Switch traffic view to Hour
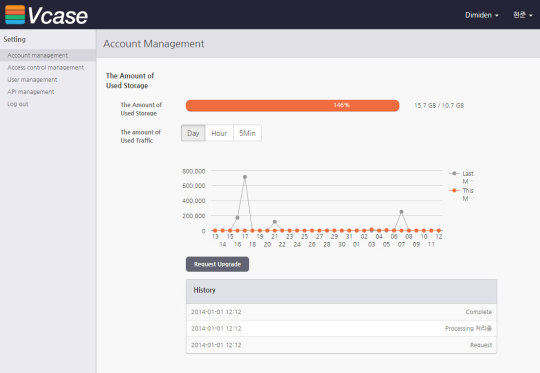Image resolution: width=540 pixels, height=373 pixels. point(219,133)
